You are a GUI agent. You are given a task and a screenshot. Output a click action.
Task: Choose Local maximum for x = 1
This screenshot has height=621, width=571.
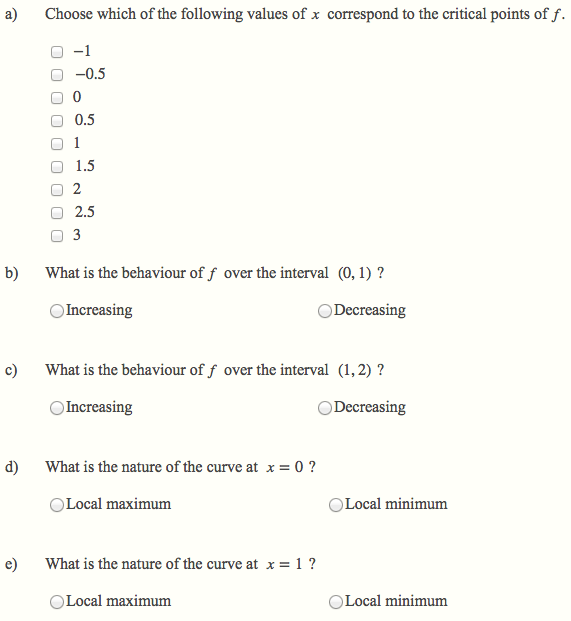tap(57, 602)
